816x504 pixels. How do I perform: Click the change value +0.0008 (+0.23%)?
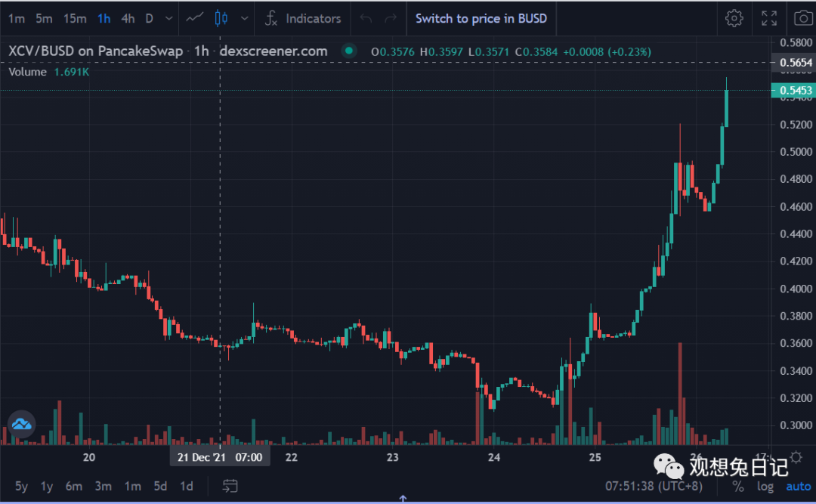click(x=607, y=52)
